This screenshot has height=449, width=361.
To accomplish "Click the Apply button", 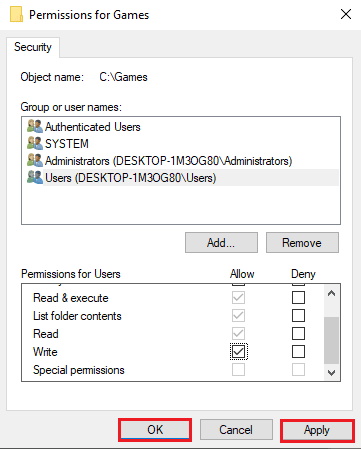I will coord(317,430).
